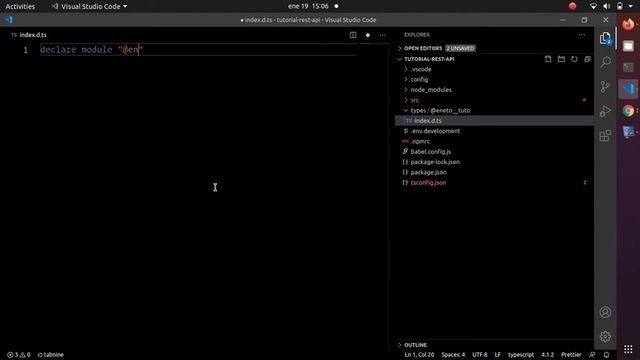This screenshot has height=360, width=640.
Task: Open index.d.ts in the file tree
Action: [x=427, y=121]
